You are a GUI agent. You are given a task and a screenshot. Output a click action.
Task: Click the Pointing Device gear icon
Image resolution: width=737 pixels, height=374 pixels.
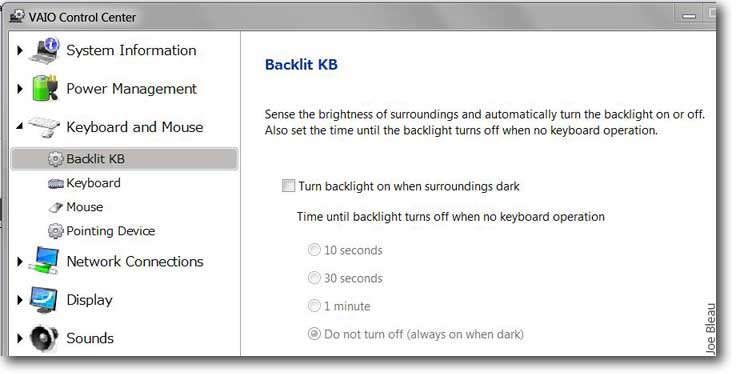coord(55,231)
